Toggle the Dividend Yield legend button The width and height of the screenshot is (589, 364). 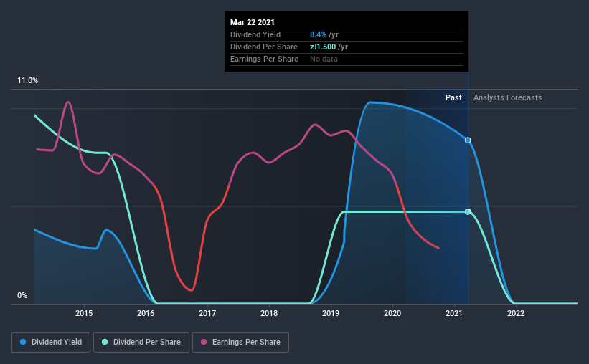51,343
